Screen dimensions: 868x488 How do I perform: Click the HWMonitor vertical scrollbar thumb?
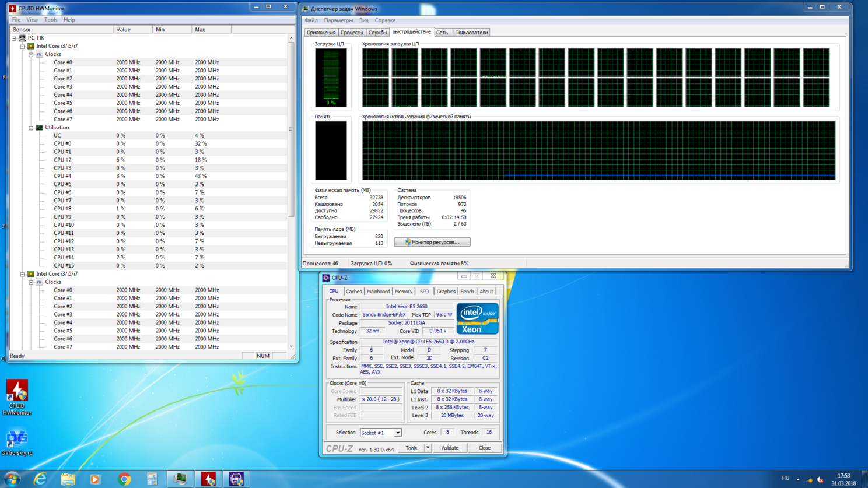pyautogui.click(x=290, y=129)
